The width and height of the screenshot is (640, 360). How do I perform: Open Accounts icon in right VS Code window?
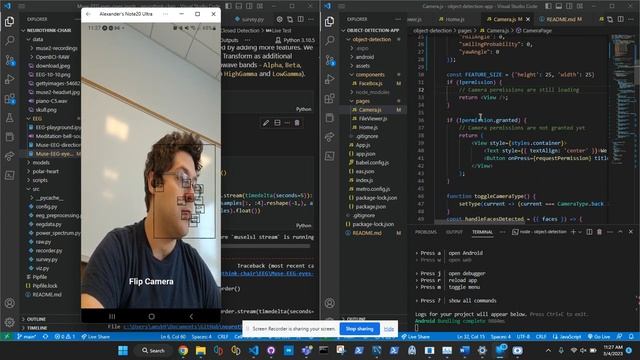(x=329, y=303)
